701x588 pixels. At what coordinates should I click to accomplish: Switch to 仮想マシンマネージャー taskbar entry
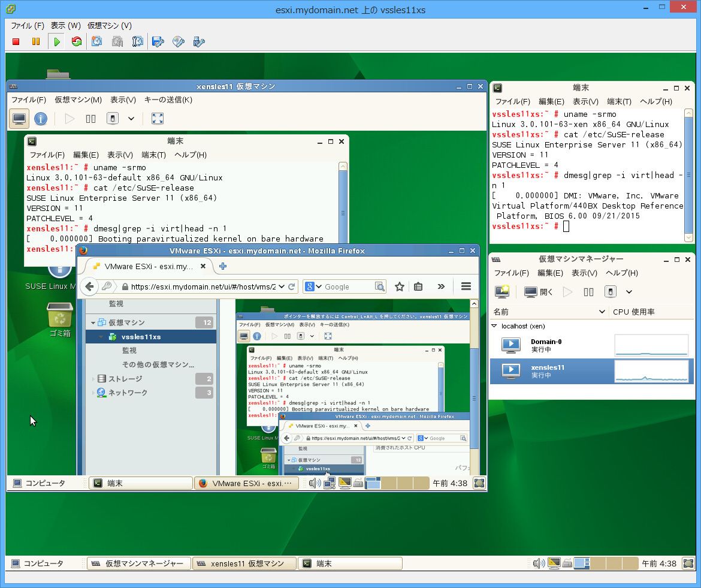pos(138,563)
